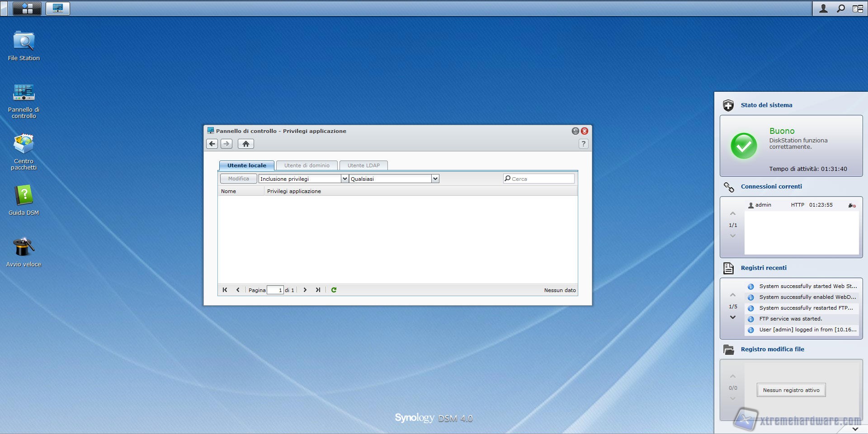Open help for Privilegi applicazione
This screenshot has width=868, height=434.
(x=583, y=144)
